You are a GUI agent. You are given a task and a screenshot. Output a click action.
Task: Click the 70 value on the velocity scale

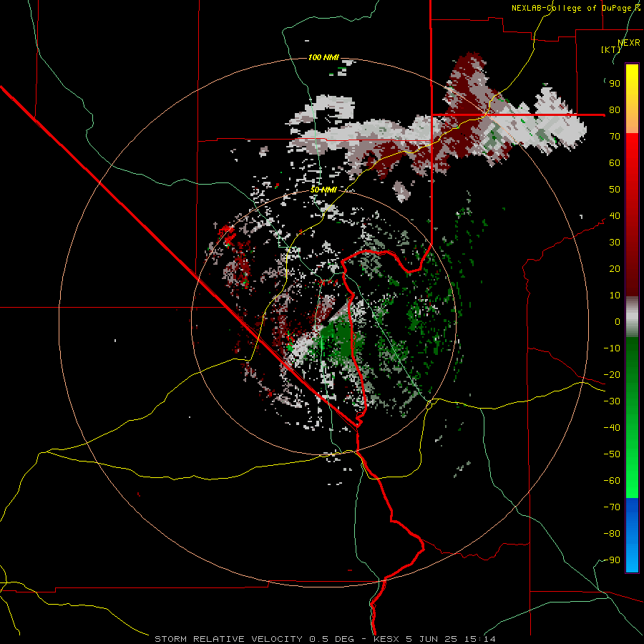[x=615, y=137]
